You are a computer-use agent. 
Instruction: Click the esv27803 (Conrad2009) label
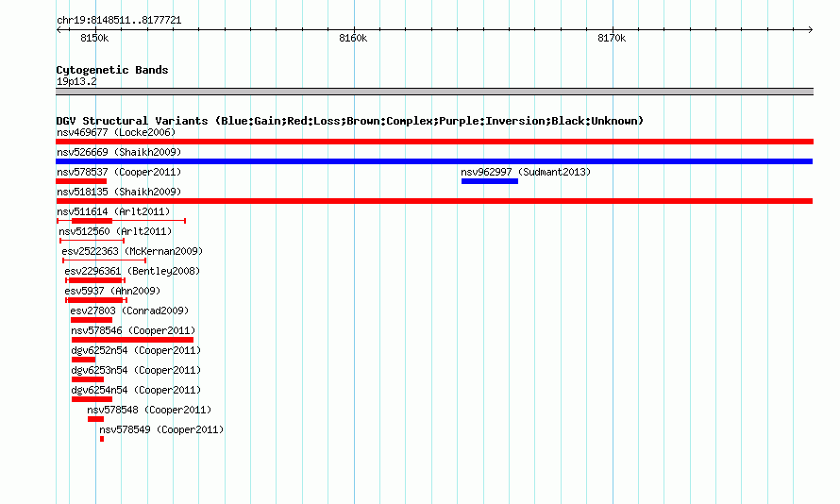[x=129, y=311]
